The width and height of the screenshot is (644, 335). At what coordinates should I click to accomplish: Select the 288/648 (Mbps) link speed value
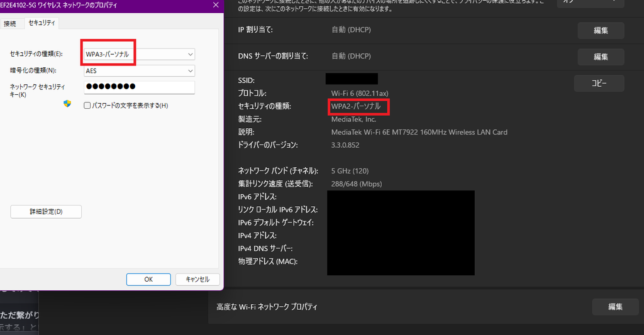(x=357, y=184)
